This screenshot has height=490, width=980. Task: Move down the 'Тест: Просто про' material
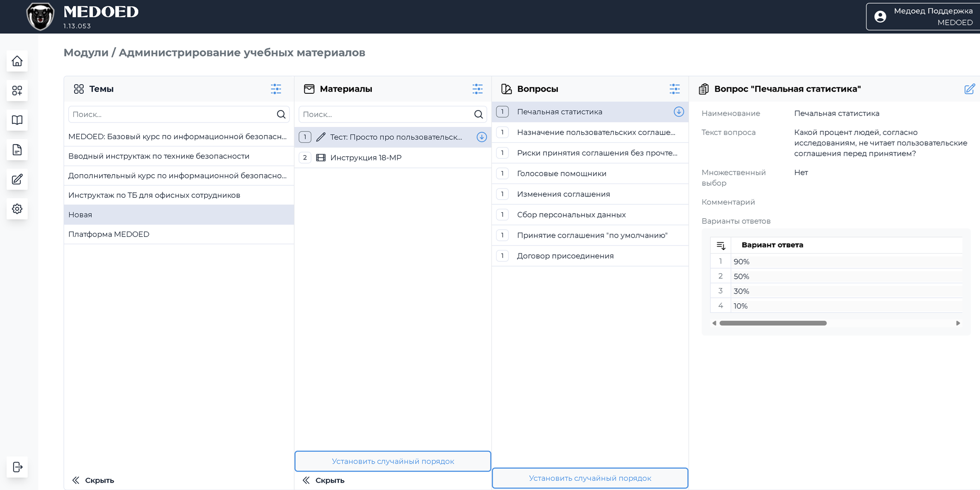coord(481,137)
